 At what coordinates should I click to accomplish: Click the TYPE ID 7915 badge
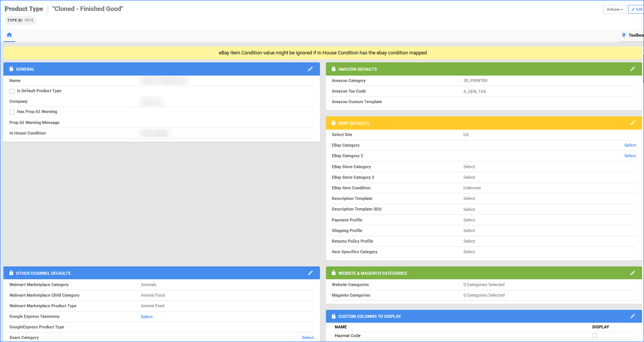[x=20, y=20]
